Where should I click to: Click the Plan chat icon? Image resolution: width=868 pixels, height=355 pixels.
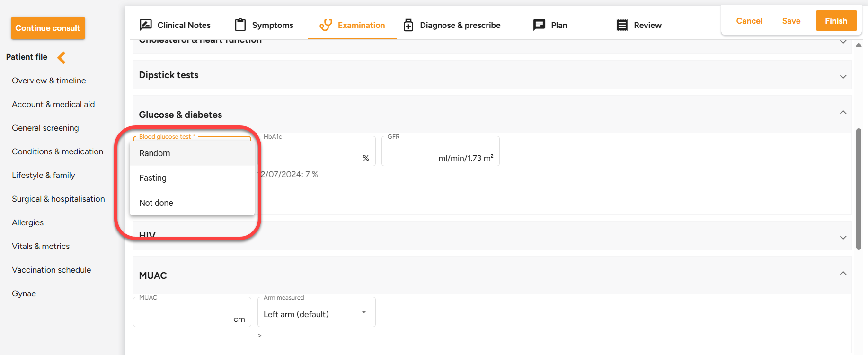[539, 25]
